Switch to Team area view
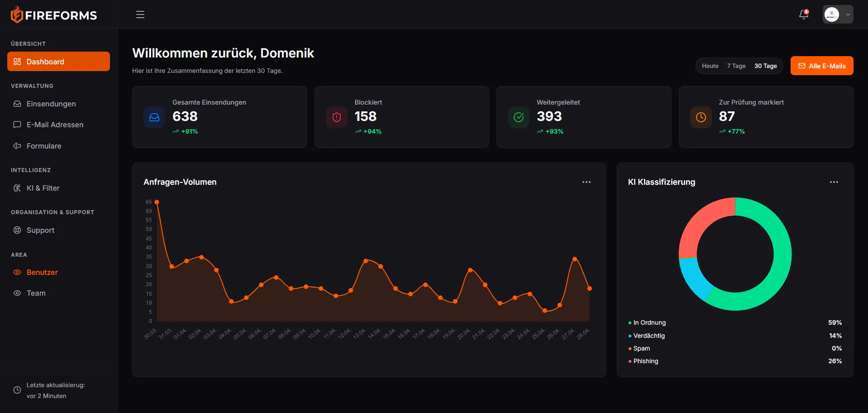Image resolution: width=868 pixels, height=413 pixels. (58, 293)
